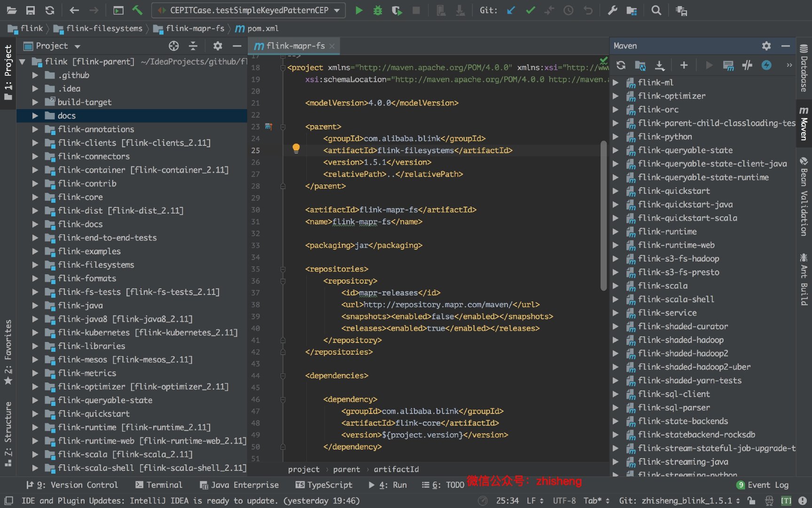The height and width of the screenshot is (508, 812).
Task: Show Git history with the clock icon
Action: click(569, 10)
